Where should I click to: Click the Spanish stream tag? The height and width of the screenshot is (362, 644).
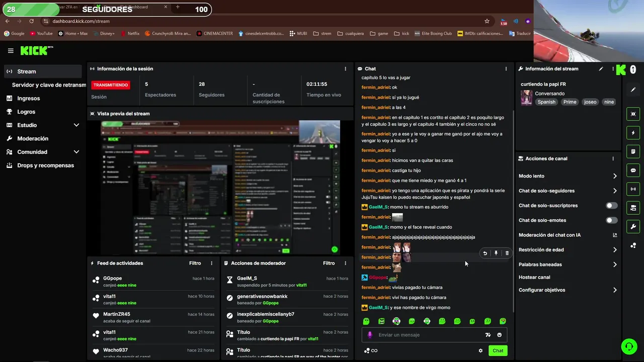click(x=546, y=102)
